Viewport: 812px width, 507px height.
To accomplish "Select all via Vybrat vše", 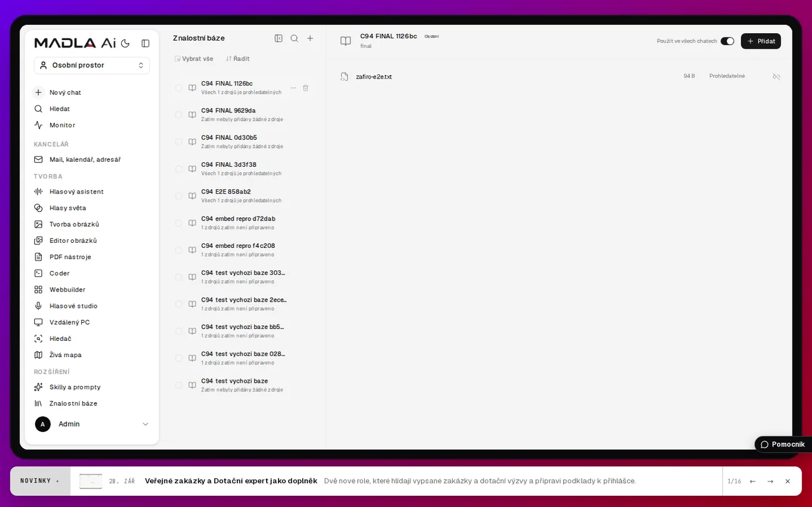I will tap(194, 59).
